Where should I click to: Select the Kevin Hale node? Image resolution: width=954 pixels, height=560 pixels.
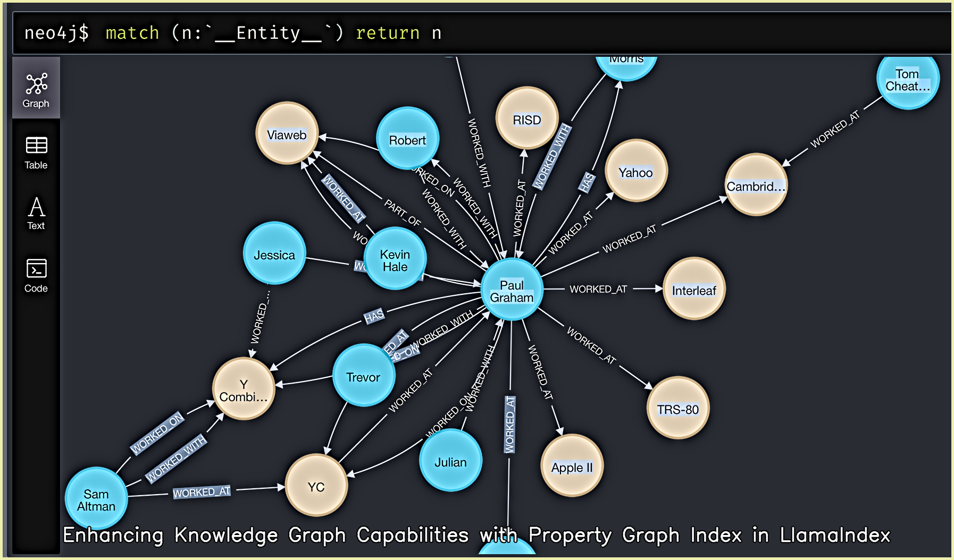pyautogui.click(x=395, y=259)
